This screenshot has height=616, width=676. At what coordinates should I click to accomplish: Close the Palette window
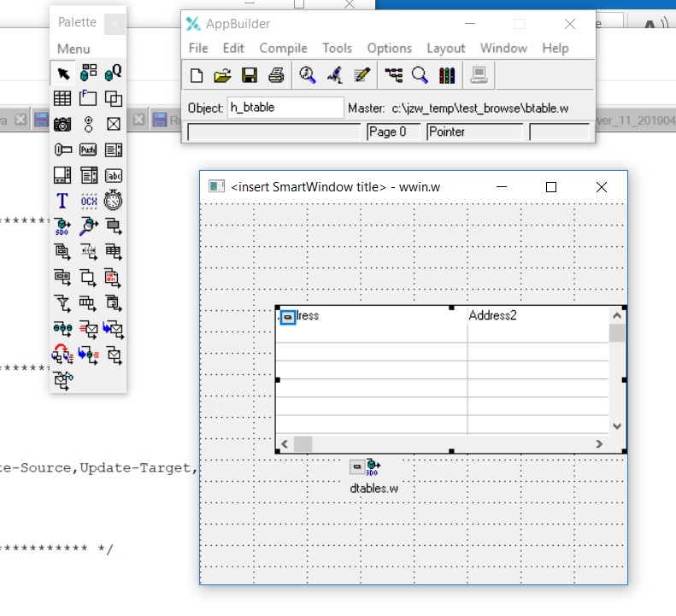115,24
